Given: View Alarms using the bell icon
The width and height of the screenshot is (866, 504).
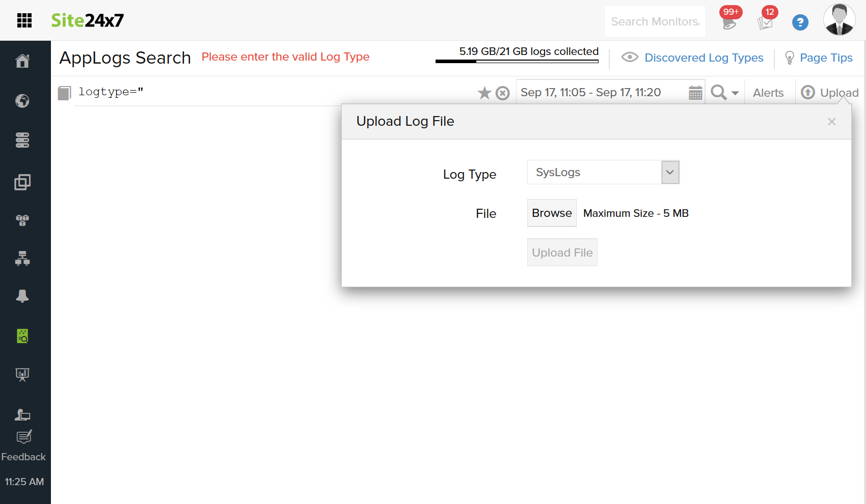Looking at the screenshot, I should tap(22, 296).
